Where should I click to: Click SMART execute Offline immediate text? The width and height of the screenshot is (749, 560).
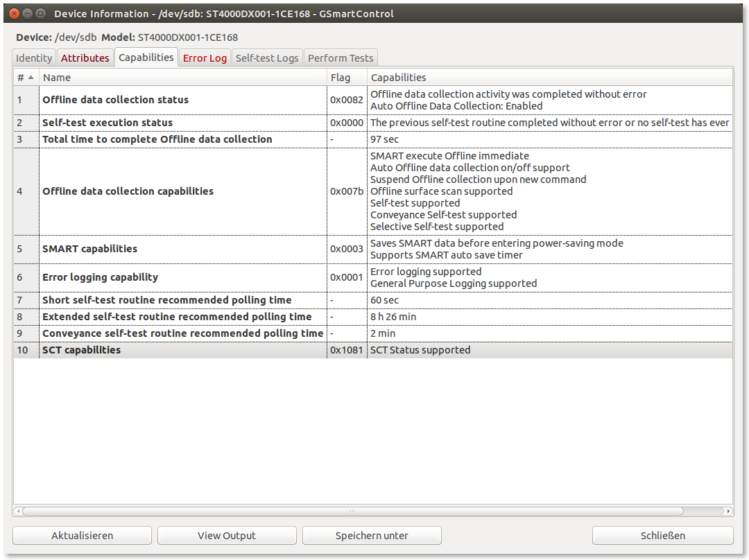(x=450, y=156)
